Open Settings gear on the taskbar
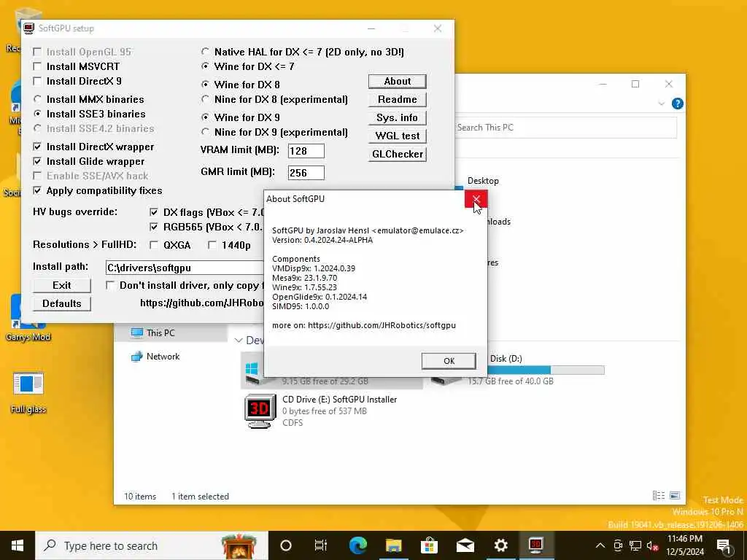The height and width of the screenshot is (560, 747). (x=500, y=545)
